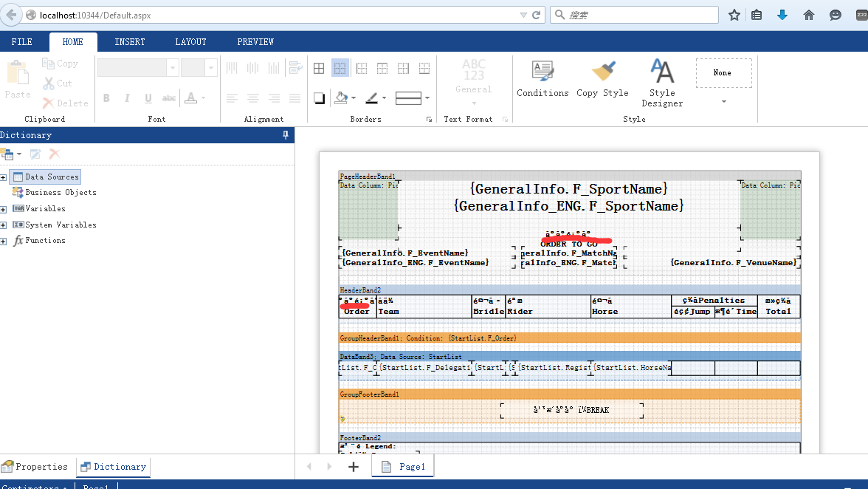Viewport: 868px width, 489px height.
Task: Pin the Dictionary panel
Action: [286, 135]
